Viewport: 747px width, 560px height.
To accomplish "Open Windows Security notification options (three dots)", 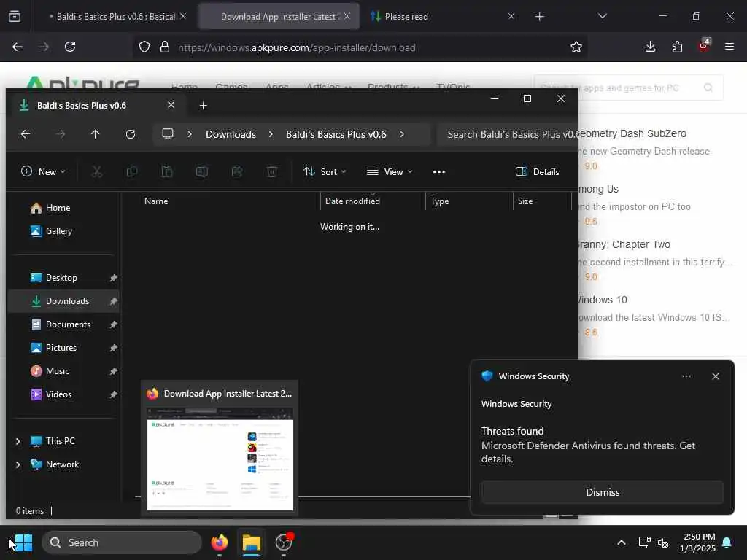I will 686,376.
